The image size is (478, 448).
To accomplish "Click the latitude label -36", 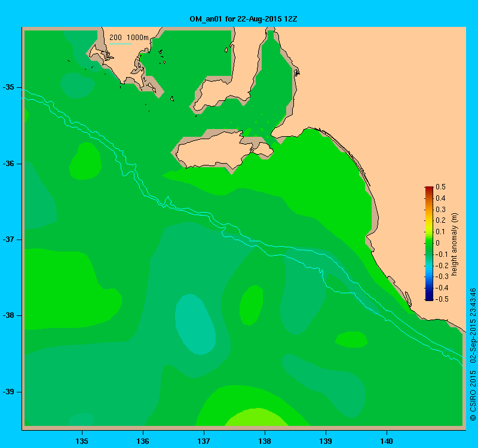I will [8, 164].
